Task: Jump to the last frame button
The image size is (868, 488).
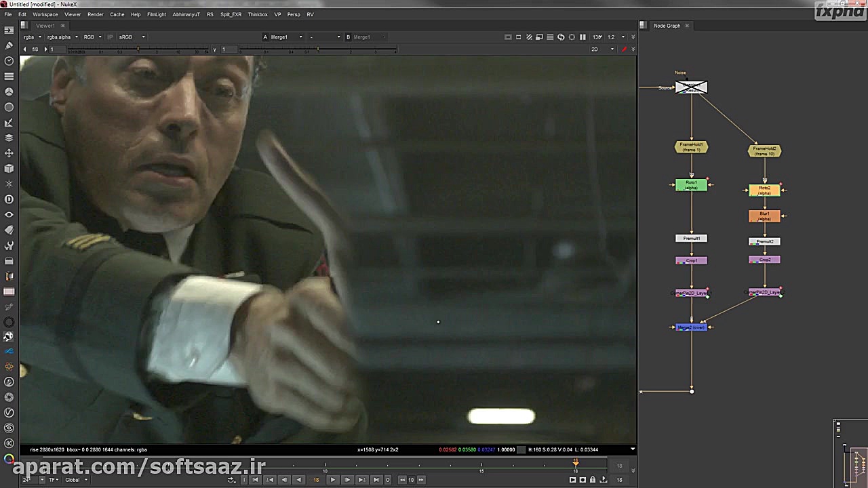Action: [376, 480]
